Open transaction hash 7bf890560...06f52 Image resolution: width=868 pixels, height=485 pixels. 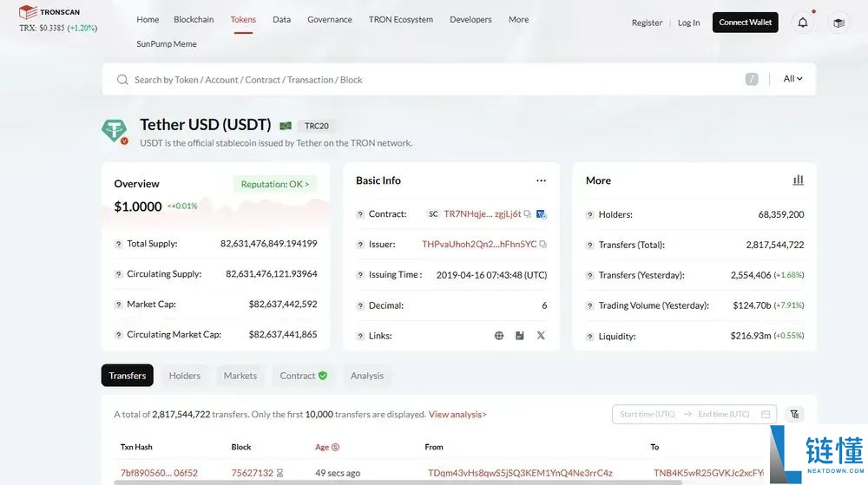pos(159,473)
